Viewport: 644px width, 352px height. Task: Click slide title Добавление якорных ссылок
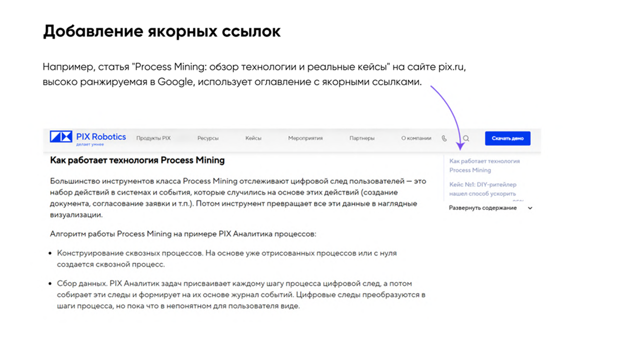click(162, 31)
